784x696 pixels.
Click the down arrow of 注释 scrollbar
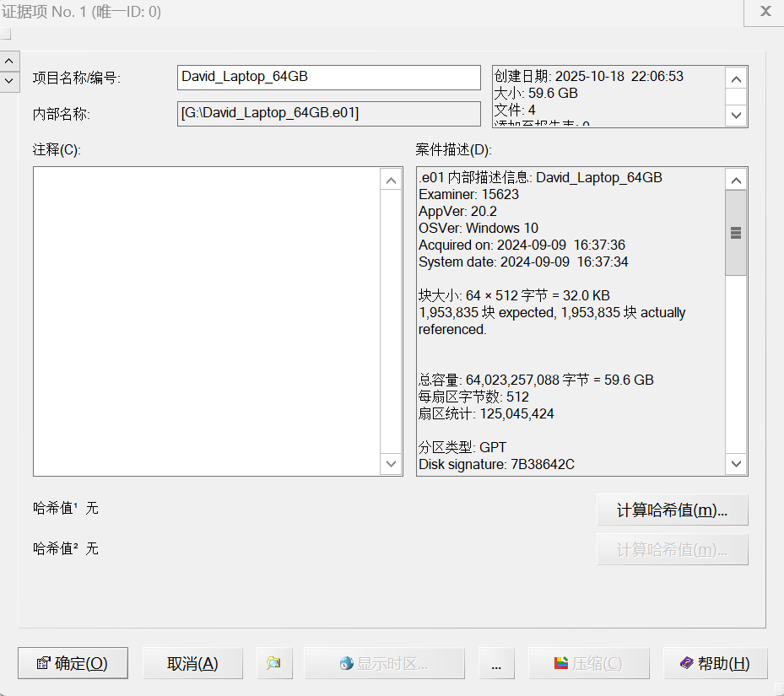coord(392,464)
